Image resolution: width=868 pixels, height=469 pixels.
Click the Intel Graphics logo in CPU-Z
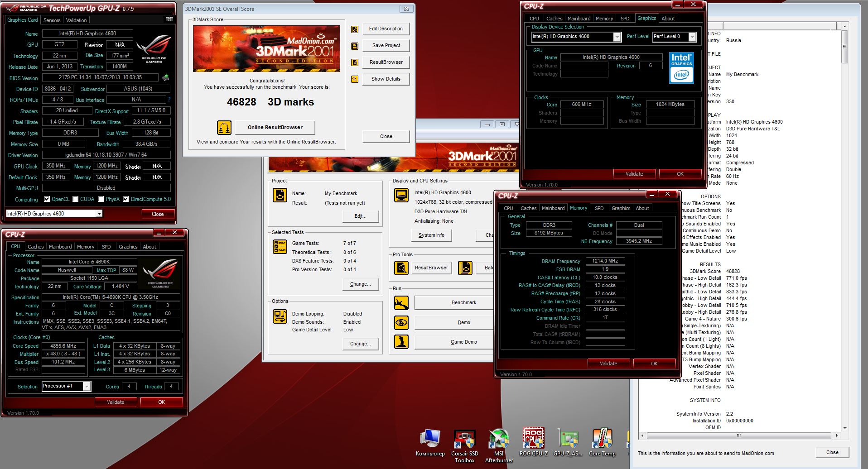pyautogui.click(x=681, y=68)
